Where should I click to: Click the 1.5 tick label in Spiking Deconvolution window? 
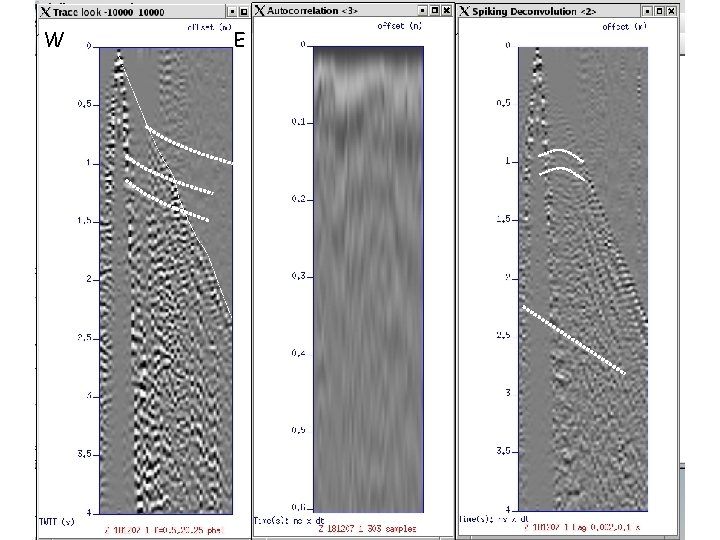503,219
